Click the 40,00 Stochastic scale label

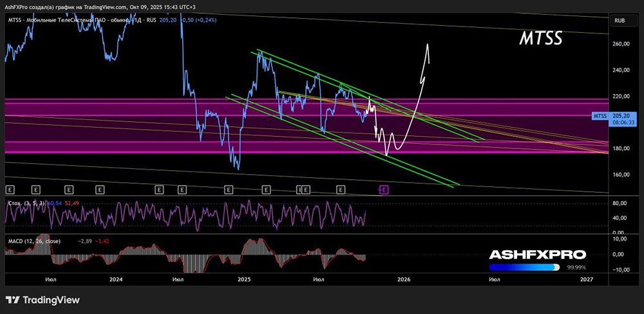click(621, 218)
